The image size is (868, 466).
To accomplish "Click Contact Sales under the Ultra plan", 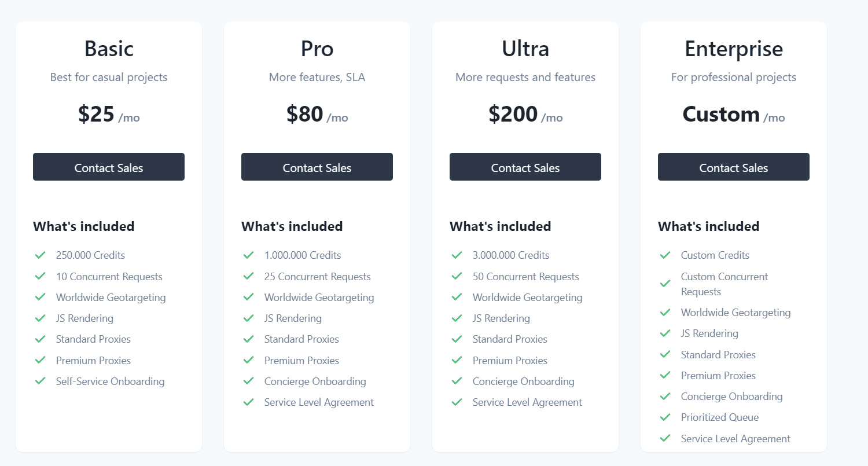I will pyautogui.click(x=525, y=167).
